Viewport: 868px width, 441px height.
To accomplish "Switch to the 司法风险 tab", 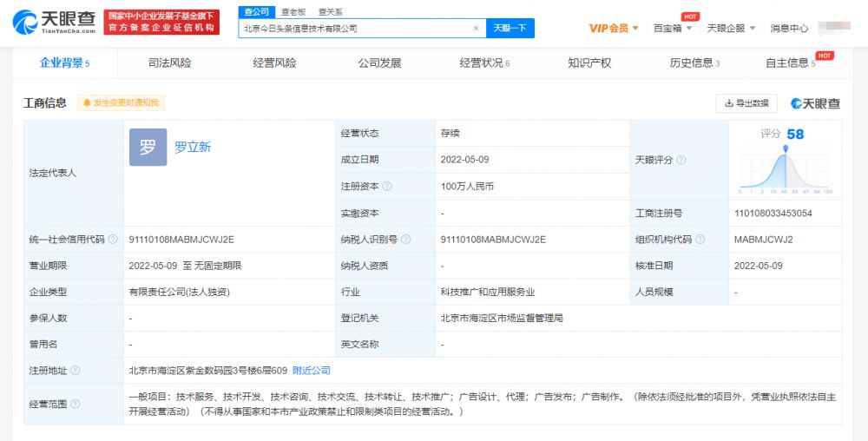I will point(169,63).
